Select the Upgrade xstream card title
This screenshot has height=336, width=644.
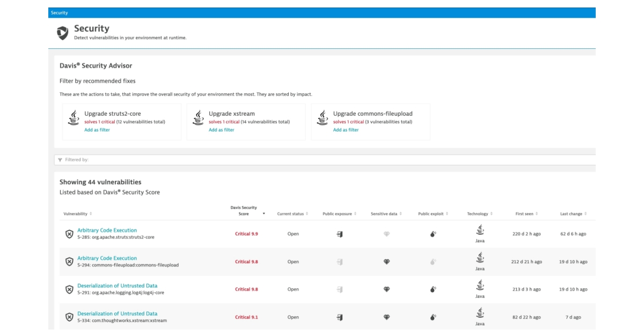pyautogui.click(x=232, y=114)
